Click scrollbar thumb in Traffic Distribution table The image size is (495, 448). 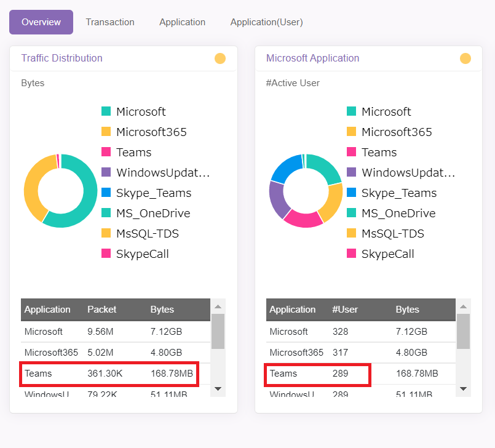[218, 331]
